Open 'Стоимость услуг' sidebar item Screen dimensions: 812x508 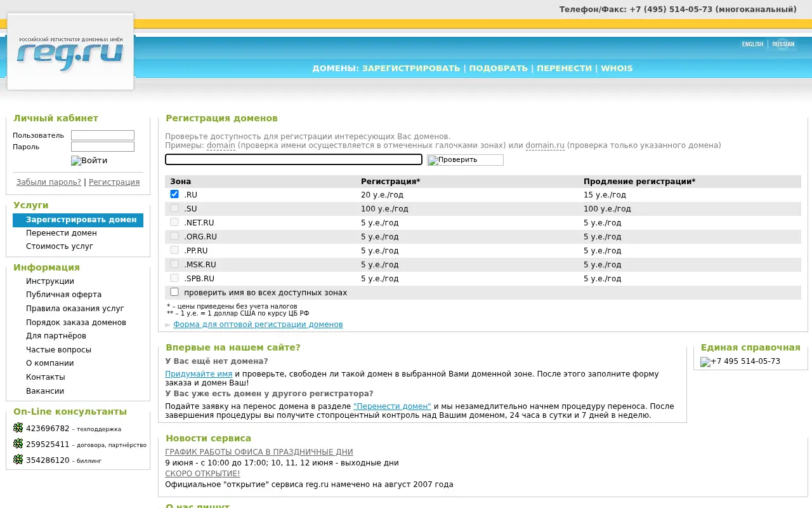tap(60, 246)
